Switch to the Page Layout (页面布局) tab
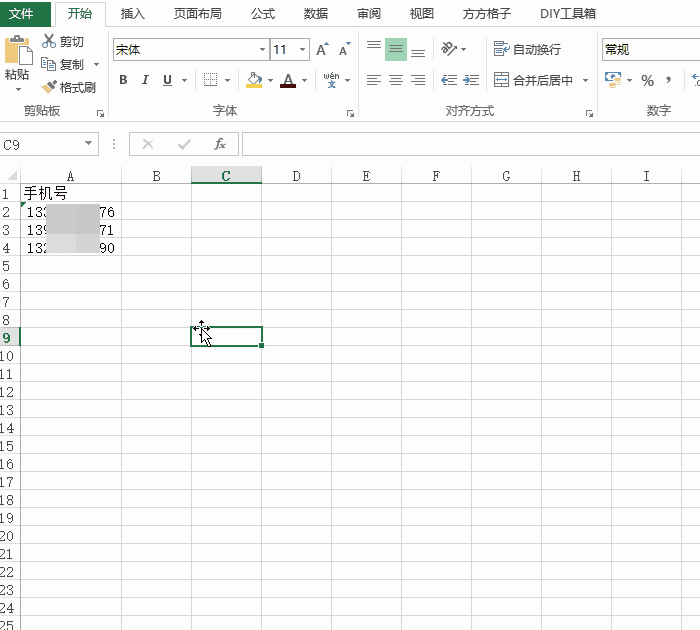Image resolution: width=700 pixels, height=630 pixels. pos(197,13)
